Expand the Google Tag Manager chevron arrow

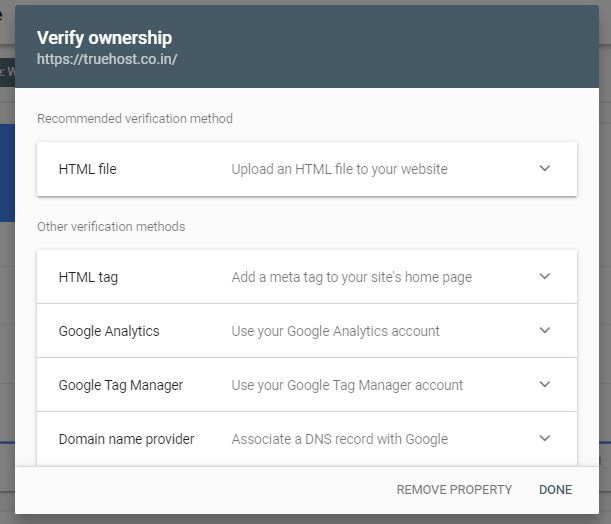coord(545,384)
